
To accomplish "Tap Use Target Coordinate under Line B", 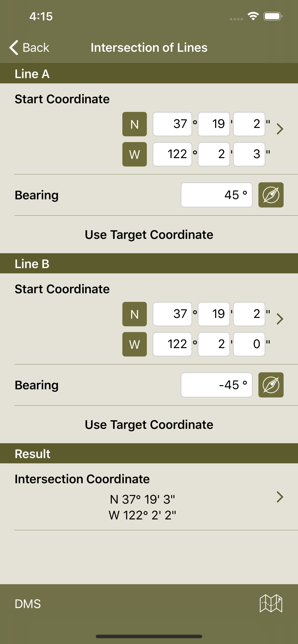I will tap(149, 425).
